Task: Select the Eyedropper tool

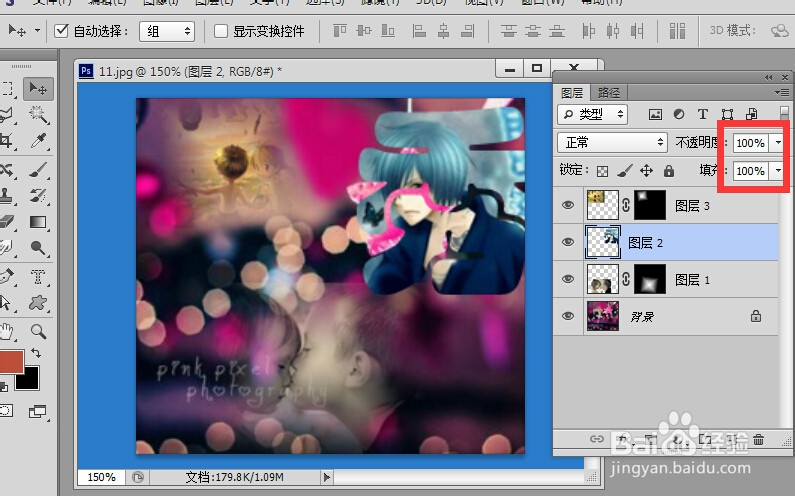Action: 38,141
